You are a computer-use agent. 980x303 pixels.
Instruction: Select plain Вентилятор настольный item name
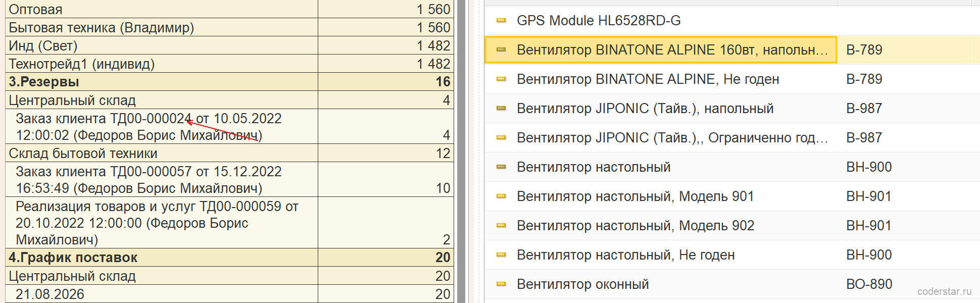click(594, 167)
